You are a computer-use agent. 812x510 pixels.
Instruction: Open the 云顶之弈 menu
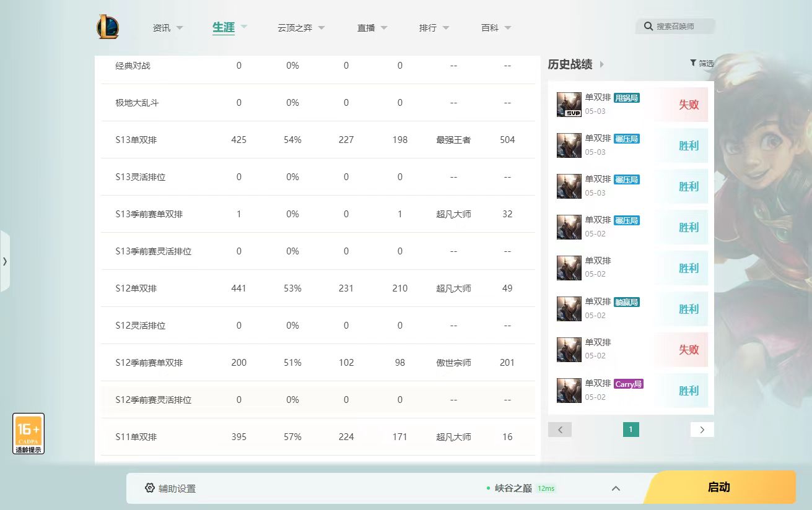pos(295,28)
